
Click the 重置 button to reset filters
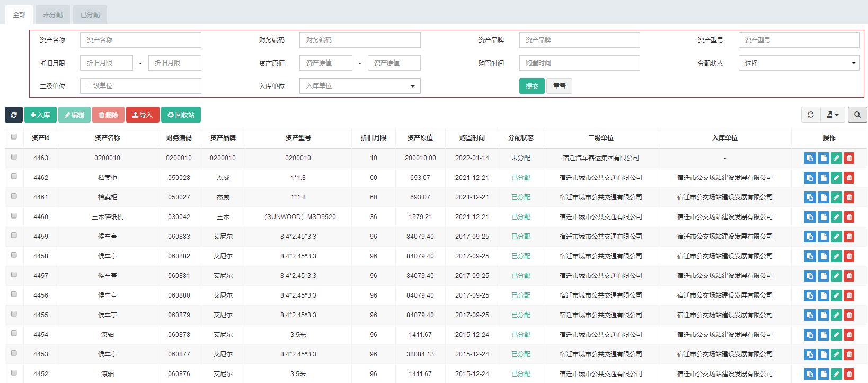point(559,86)
